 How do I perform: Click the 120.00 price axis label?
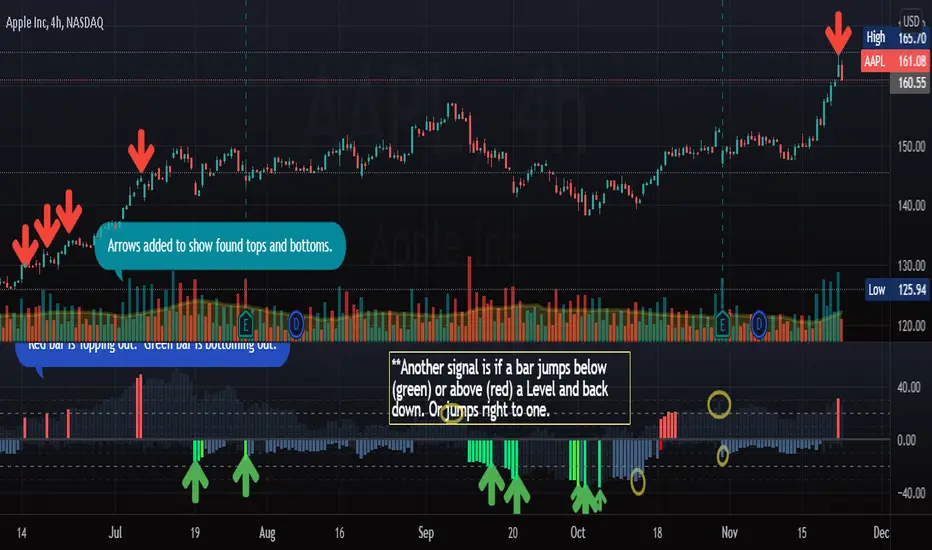point(911,326)
